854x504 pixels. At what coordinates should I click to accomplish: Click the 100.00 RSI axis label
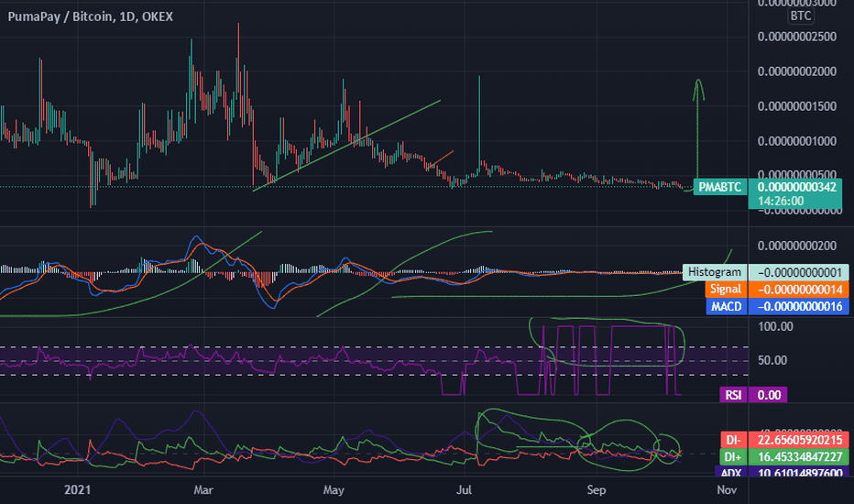775,327
